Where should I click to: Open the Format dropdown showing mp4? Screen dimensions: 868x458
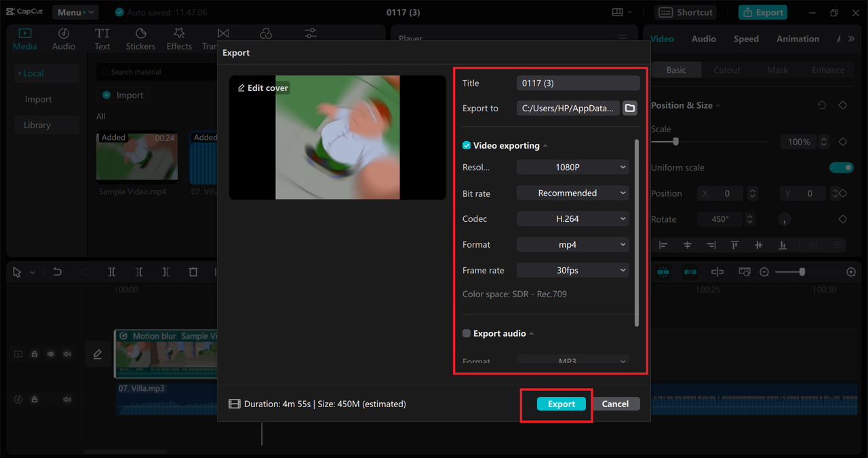(573, 244)
